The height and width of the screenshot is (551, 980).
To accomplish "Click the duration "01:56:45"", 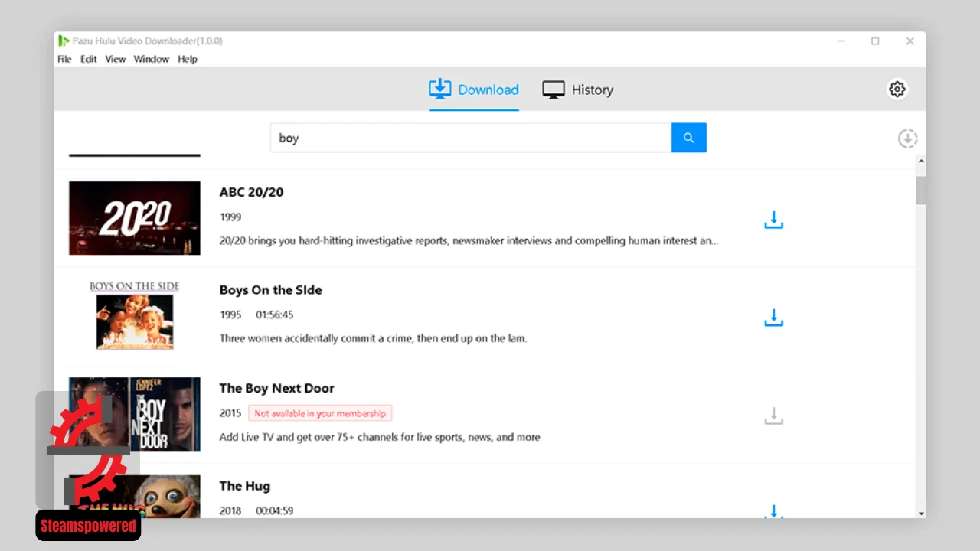I will coord(274,315).
